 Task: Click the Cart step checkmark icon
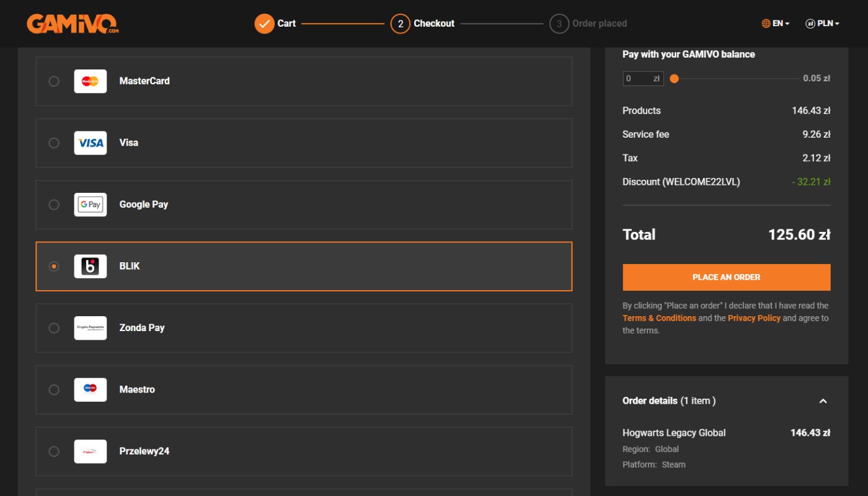[264, 24]
